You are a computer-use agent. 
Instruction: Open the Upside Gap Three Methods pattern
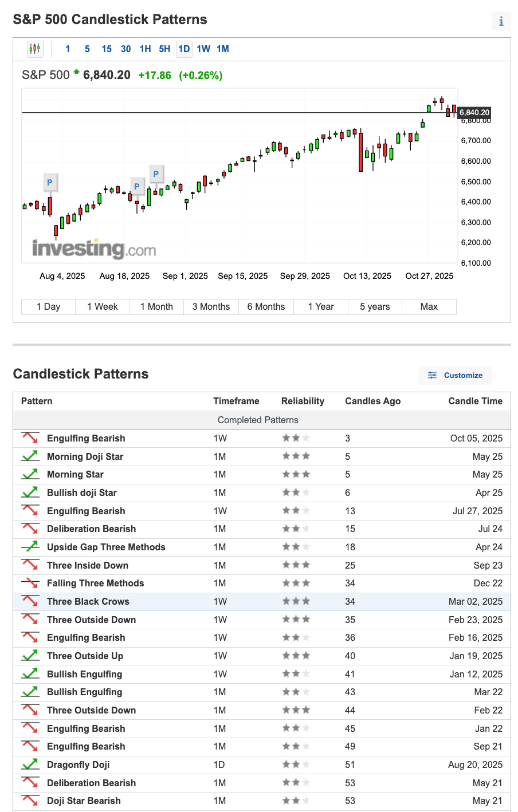click(x=106, y=547)
